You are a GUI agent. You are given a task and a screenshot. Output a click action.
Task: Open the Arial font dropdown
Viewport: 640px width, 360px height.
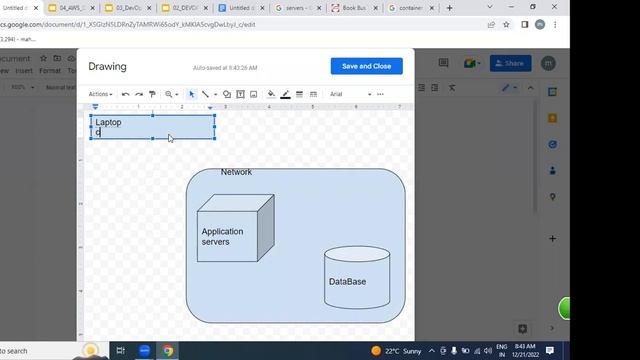(x=350, y=94)
